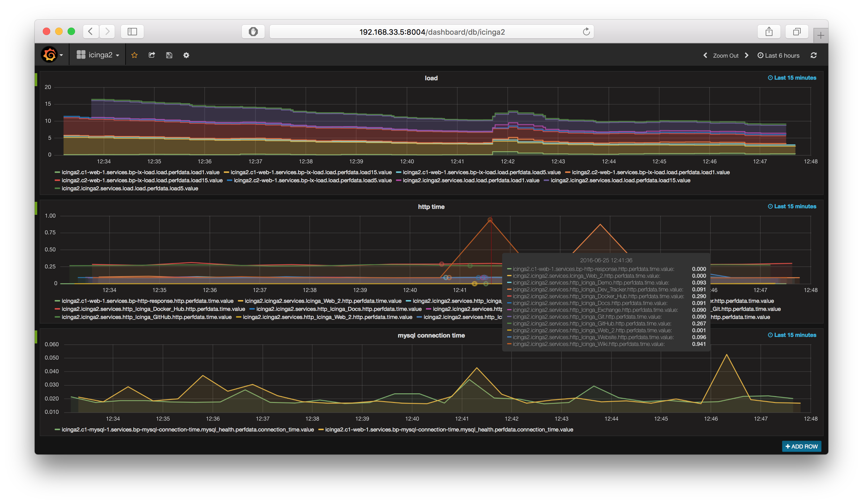Open the http time panel title menu
863x504 pixels.
(431, 207)
